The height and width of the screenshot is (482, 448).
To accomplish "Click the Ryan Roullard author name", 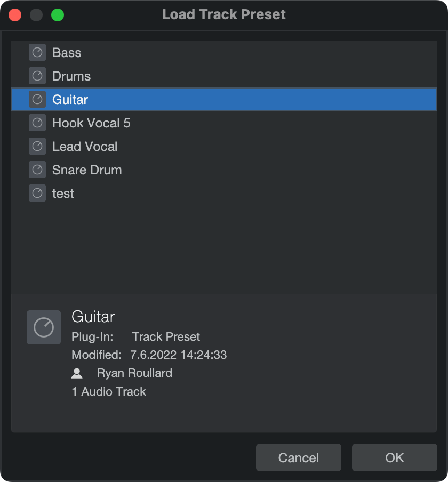I will pos(134,373).
